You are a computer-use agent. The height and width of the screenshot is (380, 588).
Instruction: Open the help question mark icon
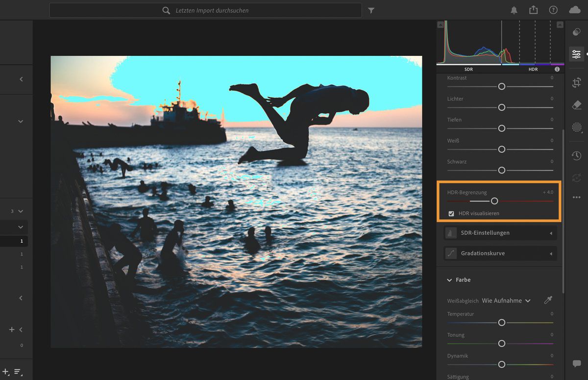pyautogui.click(x=553, y=9)
